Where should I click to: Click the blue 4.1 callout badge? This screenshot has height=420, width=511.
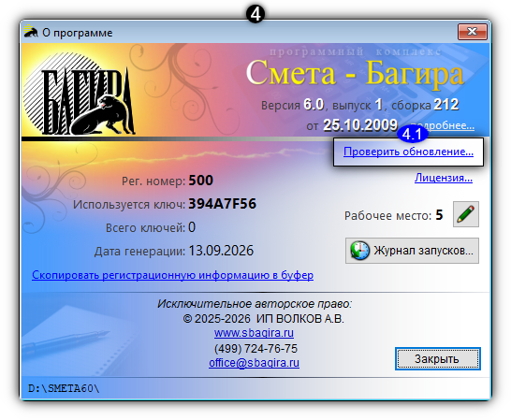pyautogui.click(x=412, y=134)
